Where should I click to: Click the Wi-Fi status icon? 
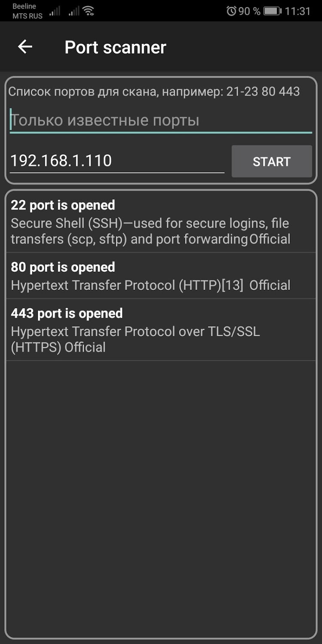pos(89,11)
